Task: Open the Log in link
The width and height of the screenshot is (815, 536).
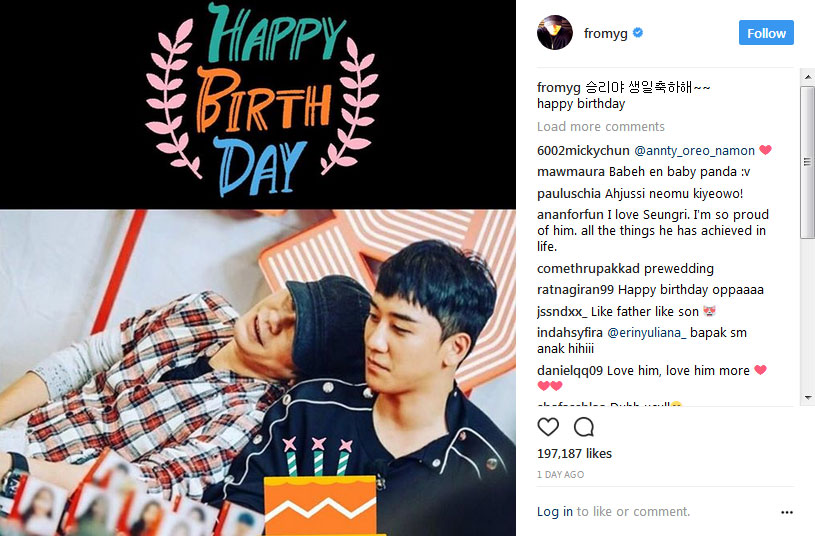Action: pyautogui.click(x=555, y=512)
